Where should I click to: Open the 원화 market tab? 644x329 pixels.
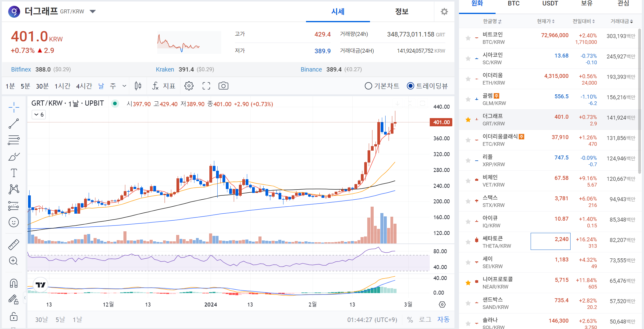(477, 4)
